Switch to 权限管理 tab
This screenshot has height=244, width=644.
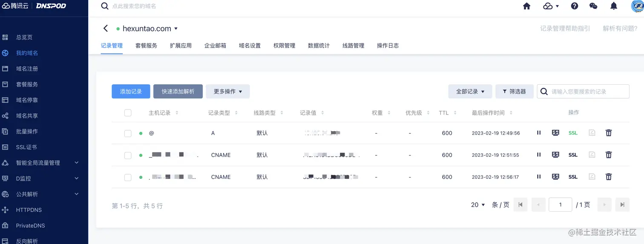284,46
